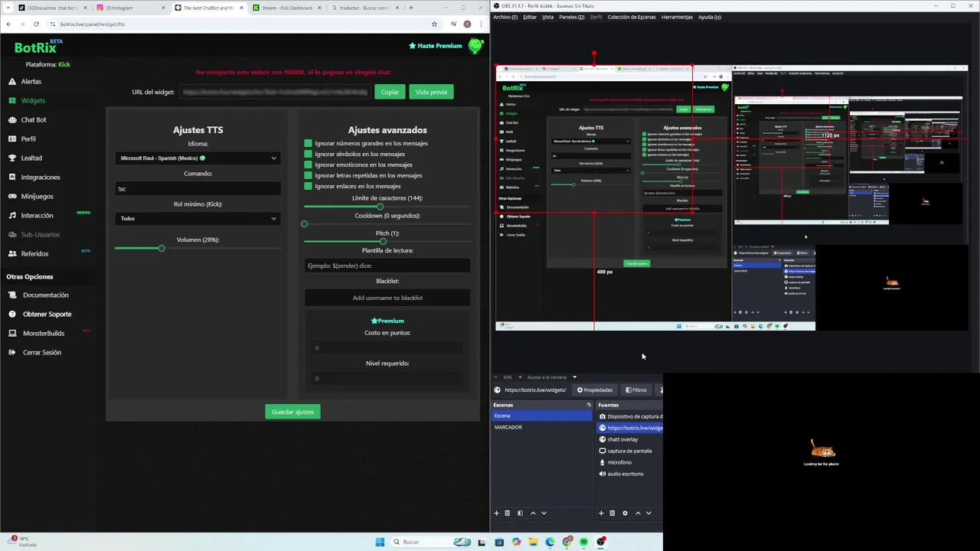
Task: Click Copiar button for widget URL
Action: tap(390, 92)
